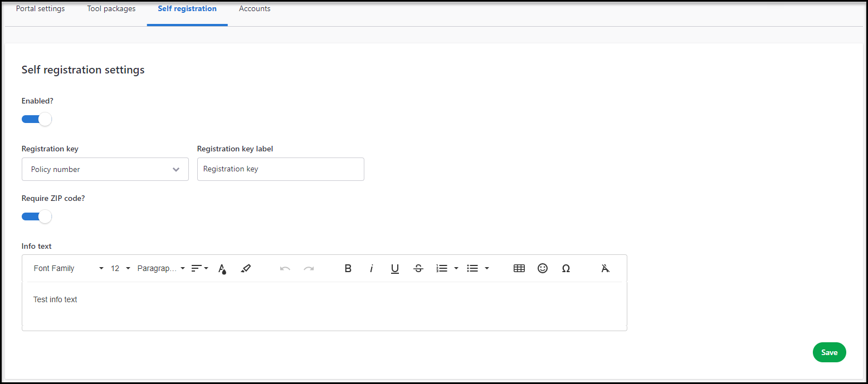This screenshot has width=868, height=384.
Task: Insert a numbered list
Action: click(x=442, y=268)
